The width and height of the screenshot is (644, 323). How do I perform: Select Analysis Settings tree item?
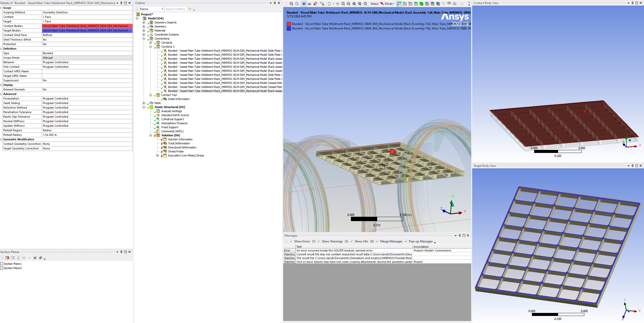pos(171,111)
